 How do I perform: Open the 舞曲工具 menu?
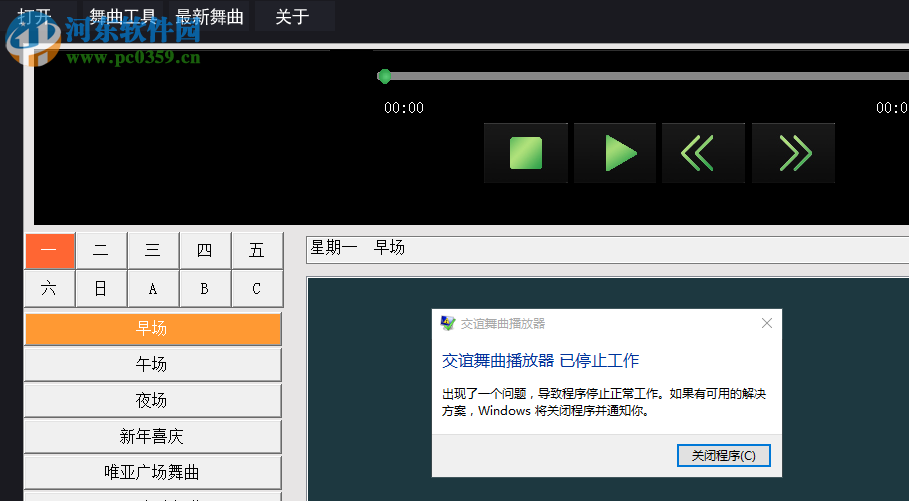(122, 16)
